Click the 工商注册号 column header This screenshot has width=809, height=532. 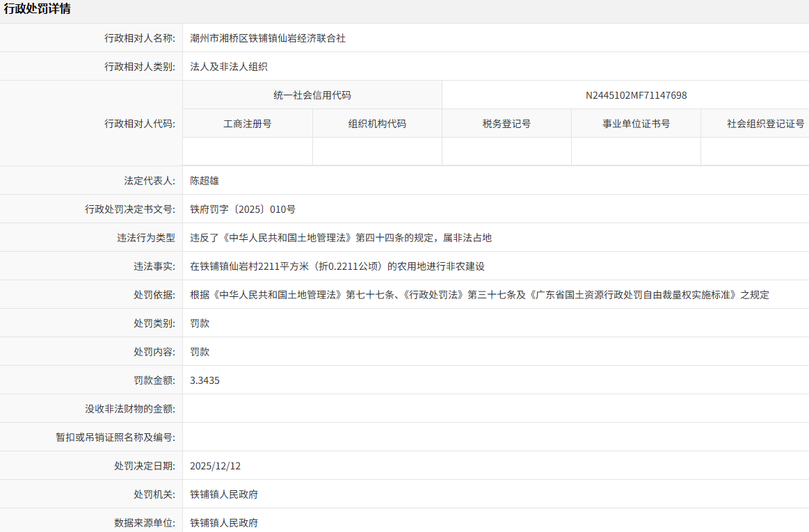(x=248, y=124)
